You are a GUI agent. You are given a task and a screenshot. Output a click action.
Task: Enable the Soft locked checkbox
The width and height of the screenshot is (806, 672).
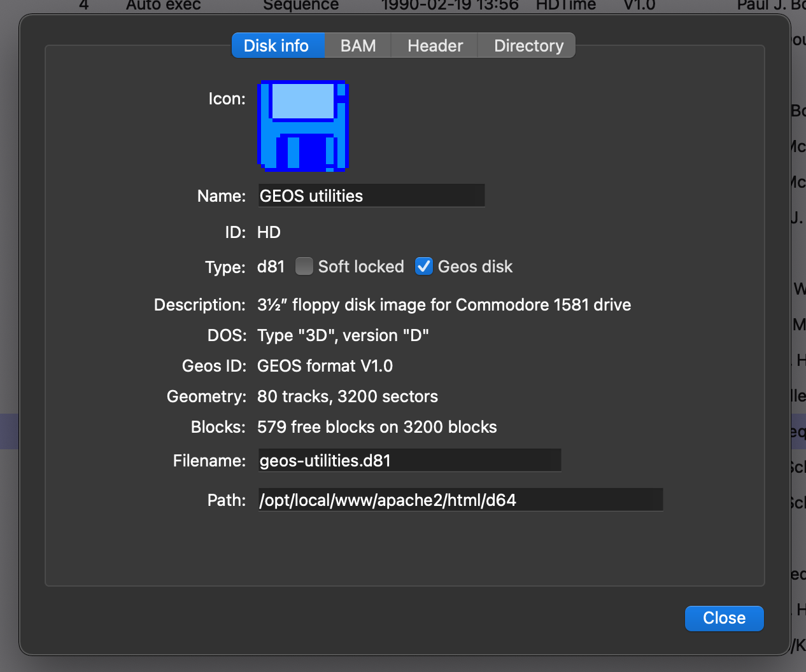pyautogui.click(x=304, y=266)
